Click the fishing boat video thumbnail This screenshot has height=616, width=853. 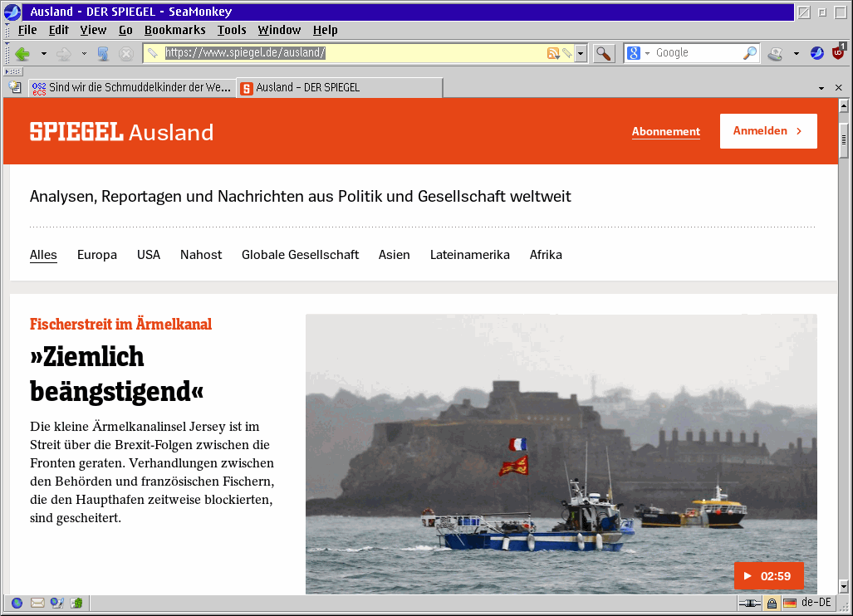tap(561, 454)
